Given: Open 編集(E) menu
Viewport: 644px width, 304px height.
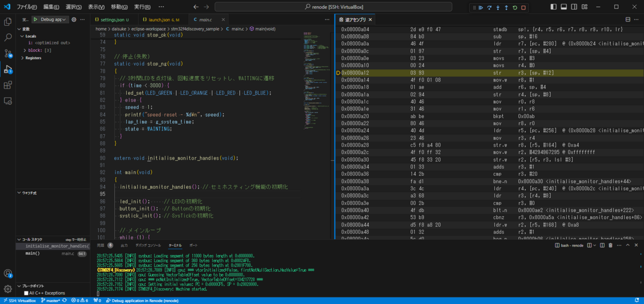Looking at the screenshot, I should pyautogui.click(x=52, y=7).
